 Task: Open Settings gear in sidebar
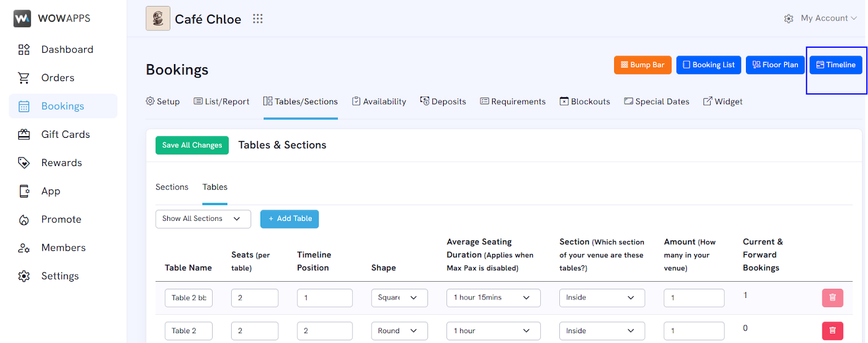(x=24, y=276)
